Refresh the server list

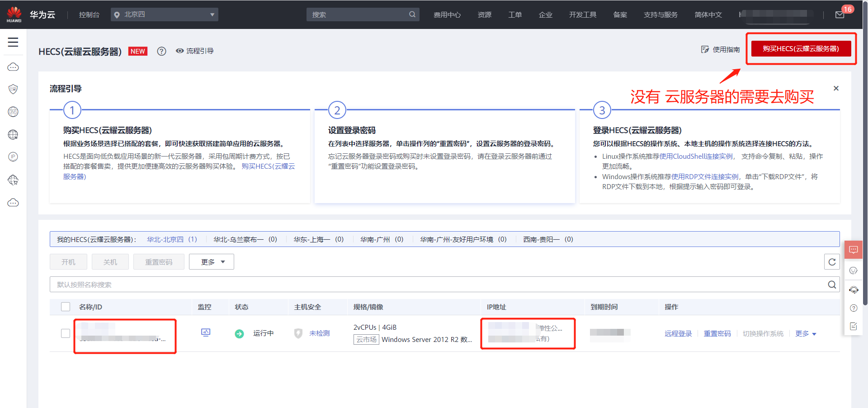pos(832,262)
